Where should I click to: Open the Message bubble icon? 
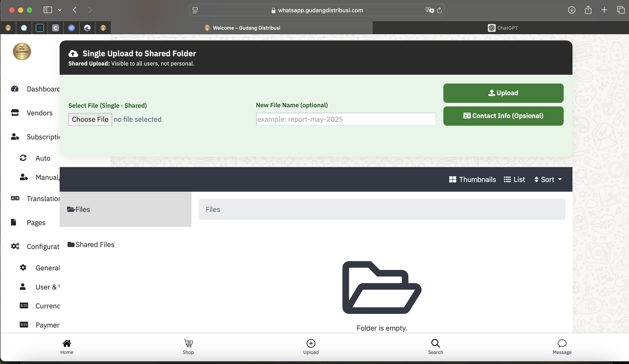point(562,344)
